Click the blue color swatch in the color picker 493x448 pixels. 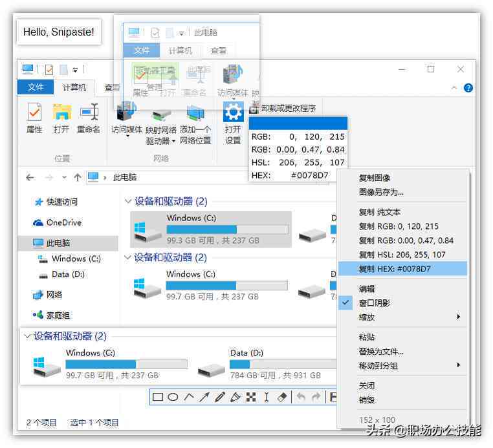(298, 123)
